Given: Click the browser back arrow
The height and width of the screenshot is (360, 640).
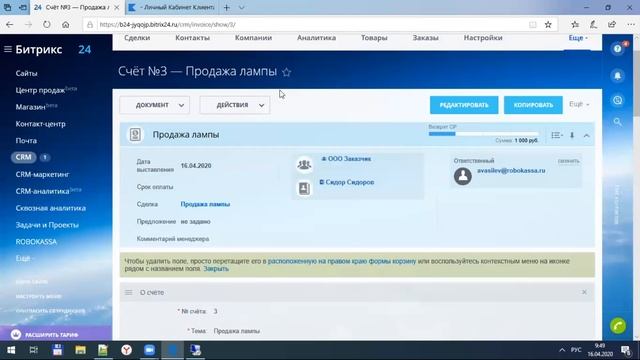Looking at the screenshot, I should [9, 24].
